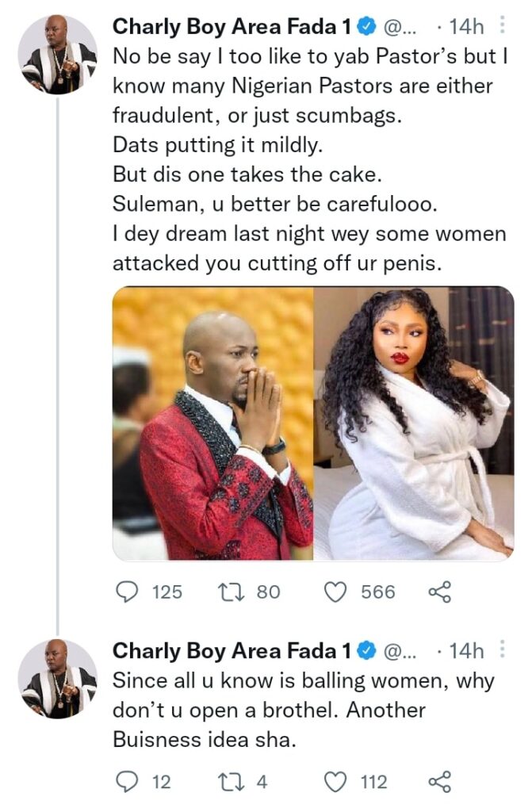Retweet the second tweet with 4 retweets
Screen dimensions: 532x812
coord(228,782)
